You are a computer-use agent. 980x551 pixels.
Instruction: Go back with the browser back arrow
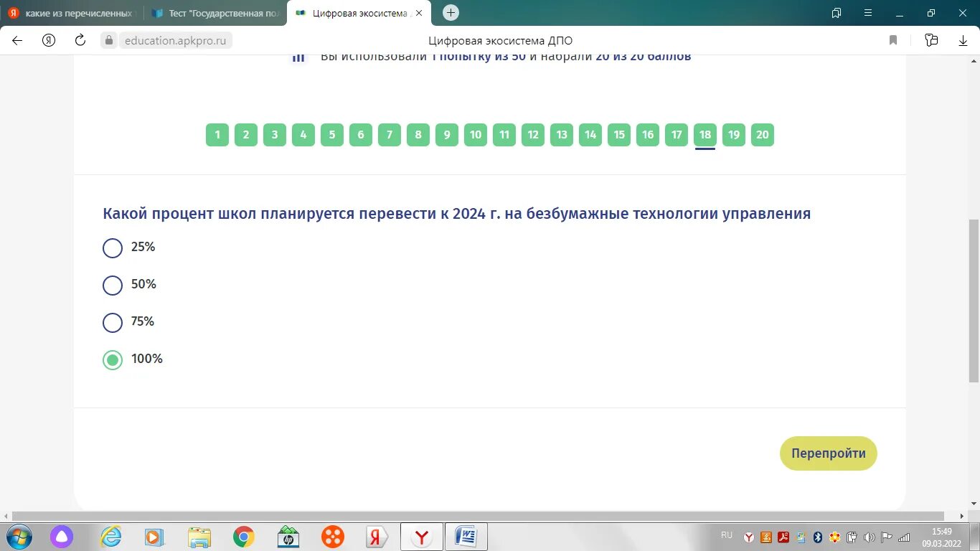17,40
